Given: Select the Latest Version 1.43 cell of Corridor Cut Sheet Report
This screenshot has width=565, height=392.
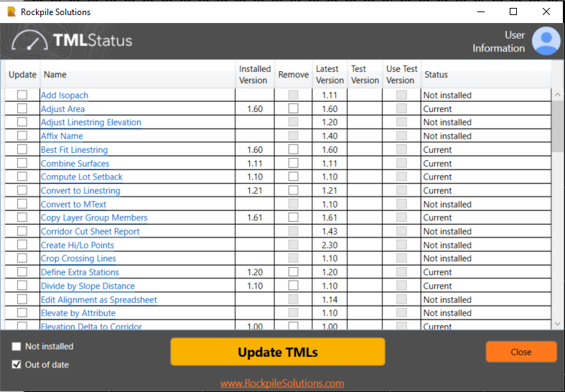Looking at the screenshot, I should point(330,231).
